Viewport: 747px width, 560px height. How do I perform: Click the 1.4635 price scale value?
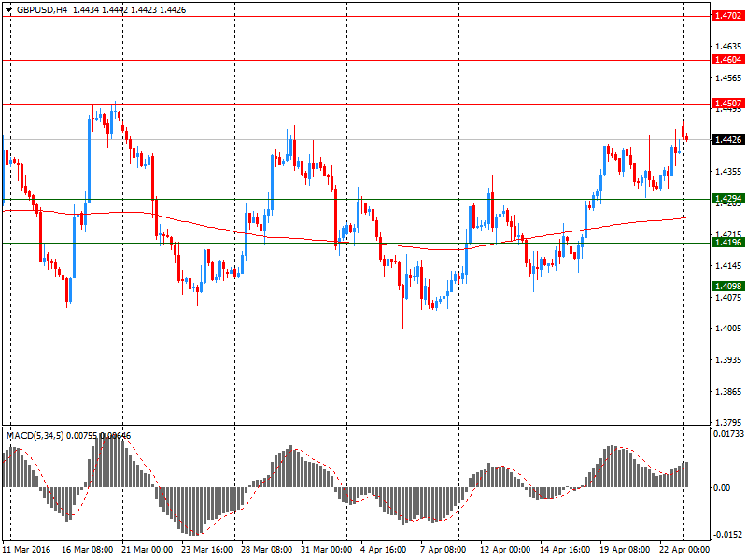coord(728,47)
